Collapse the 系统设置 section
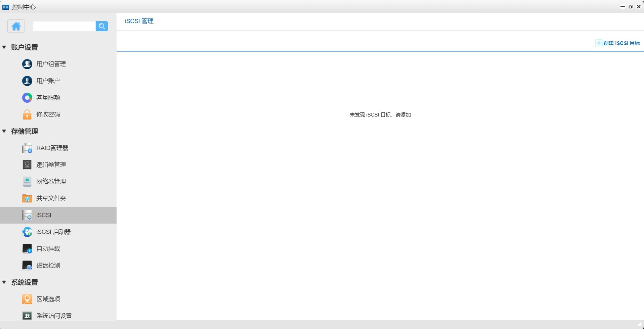This screenshot has width=644, height=329. [4, 282]
